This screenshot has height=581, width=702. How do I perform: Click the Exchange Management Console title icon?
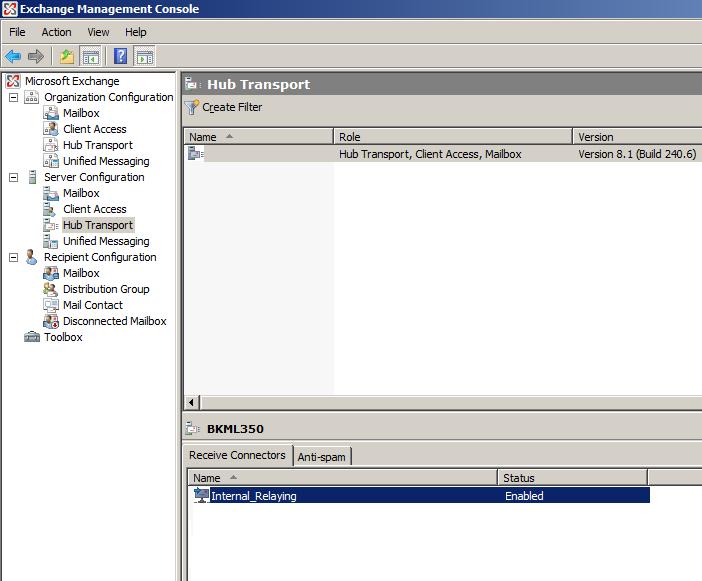click(x=10, y=9)
